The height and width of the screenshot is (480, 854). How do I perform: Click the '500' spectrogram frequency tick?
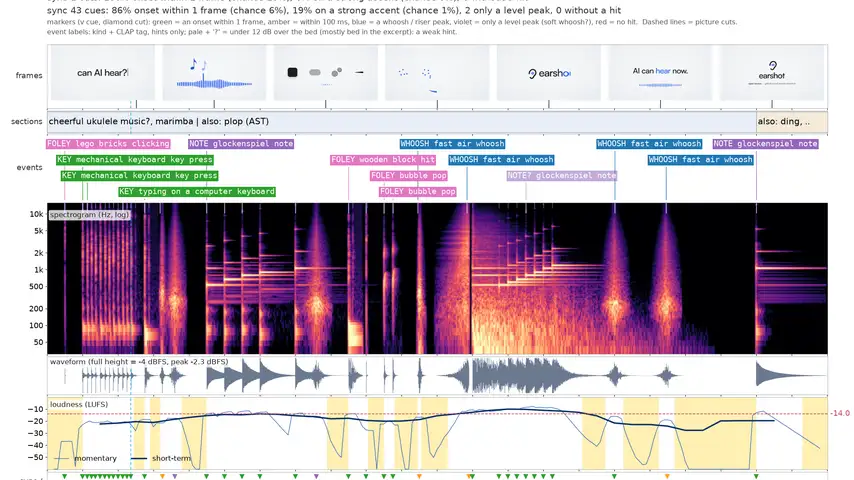point(36,287)
